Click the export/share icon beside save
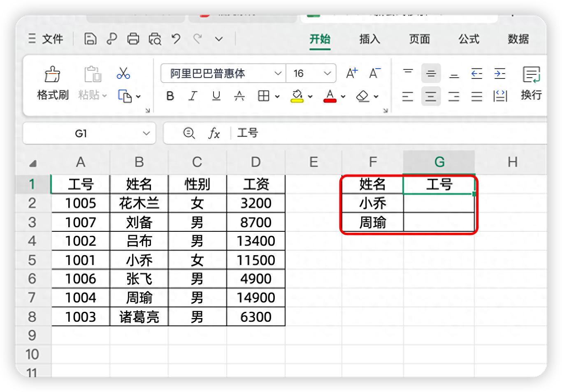The width and height of the screenshot is (562, 392). [x=111, y=39]
